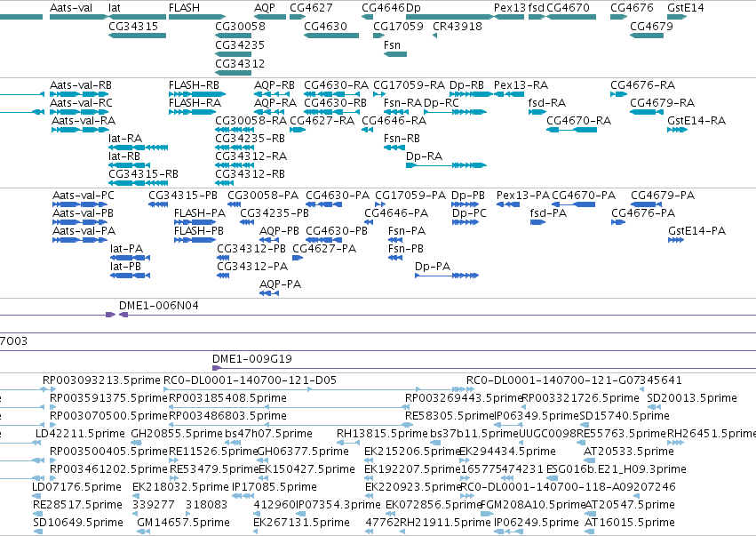Select BAC clone DME1-009G19
Screen dimensions: 756x536
click(x=252, y=359)
